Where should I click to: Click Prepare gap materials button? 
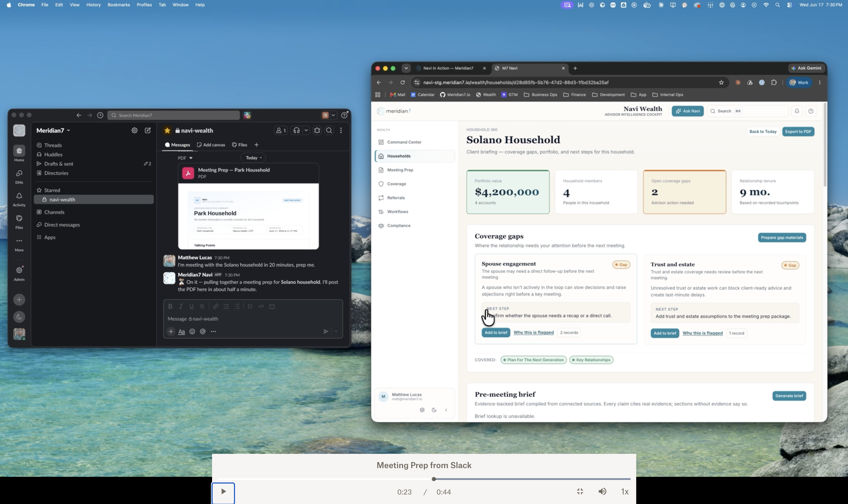pyautogui.click(x=782, y=238)
